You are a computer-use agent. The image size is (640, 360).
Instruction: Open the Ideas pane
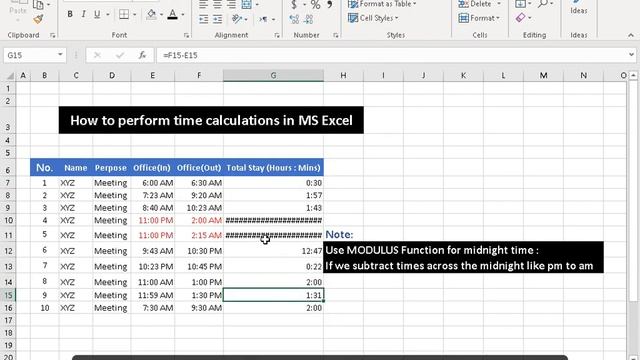point(579,8)
